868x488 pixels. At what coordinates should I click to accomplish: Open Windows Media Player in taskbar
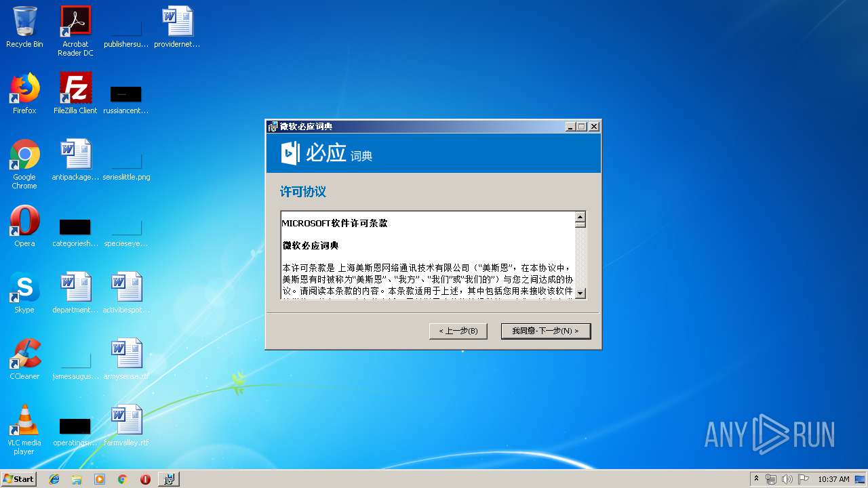coord(100,479)
